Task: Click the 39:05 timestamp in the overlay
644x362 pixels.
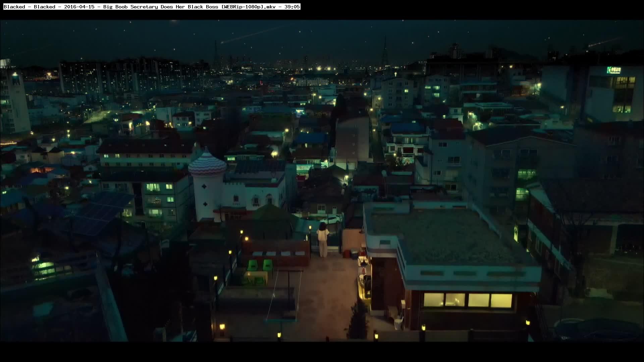Action: tap(292, 7)
